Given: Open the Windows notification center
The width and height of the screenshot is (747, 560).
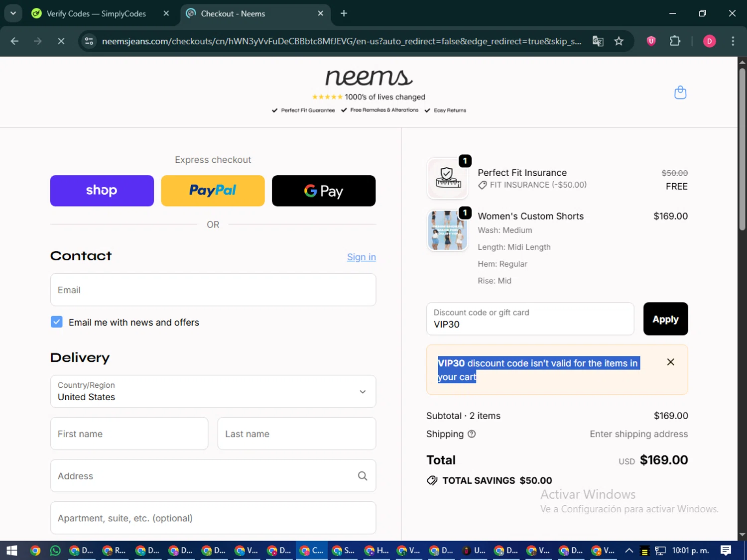Looking at the screenshot, I should point(726,551).
